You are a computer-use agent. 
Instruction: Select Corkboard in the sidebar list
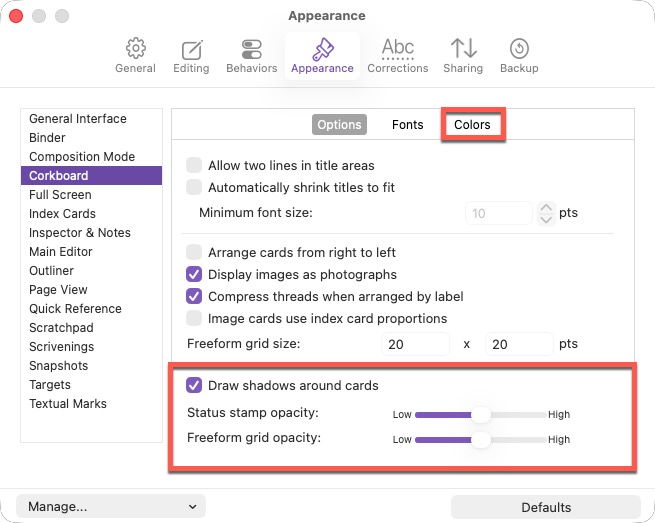point(91,175)
